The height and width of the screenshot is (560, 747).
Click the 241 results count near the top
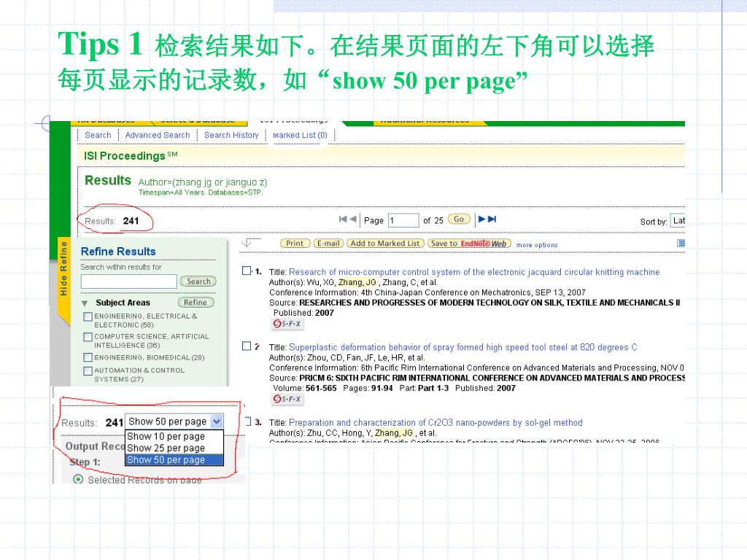click(131, 221)
